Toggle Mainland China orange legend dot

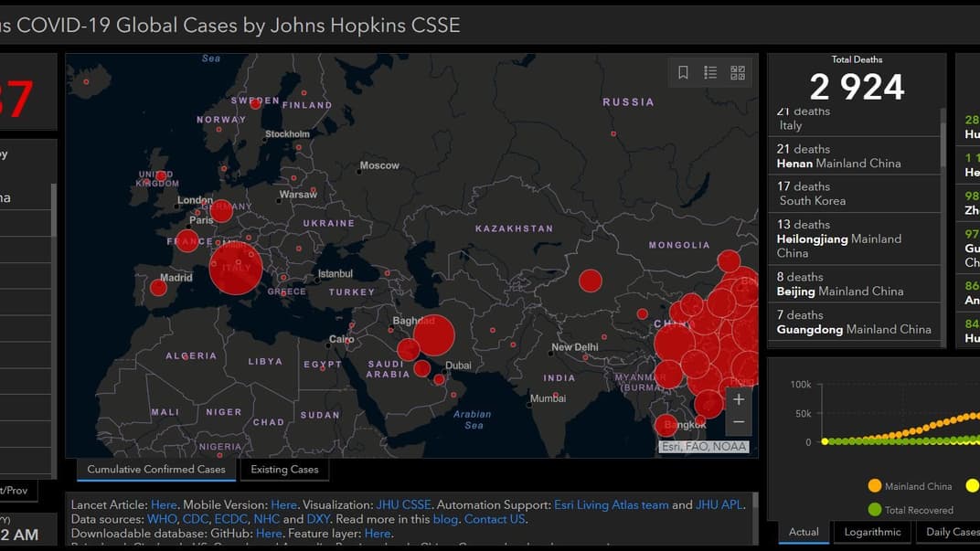click(874, 485)
